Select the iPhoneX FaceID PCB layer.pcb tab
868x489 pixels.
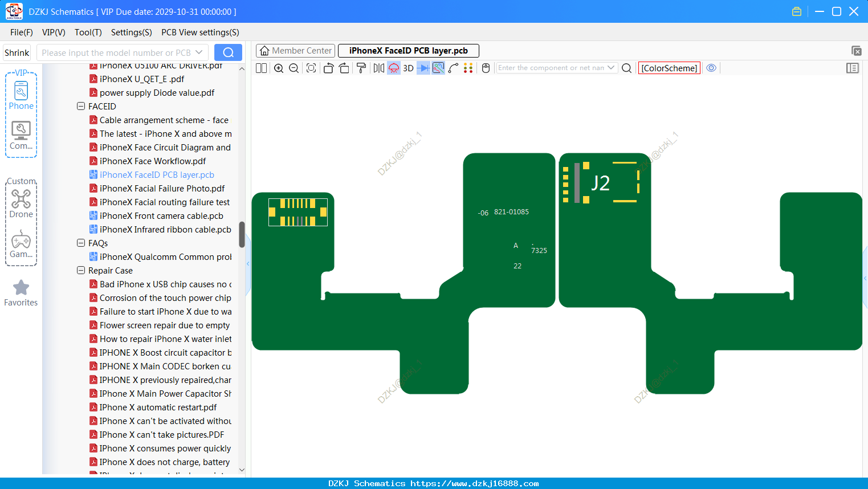(x=409, y=51)
